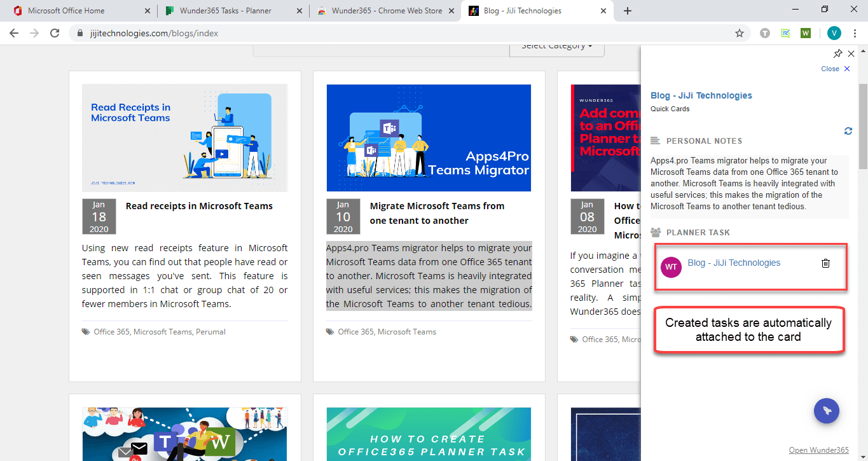Viewport: 868px width, 461px height.
Task: Click highlighted Apps4.pro excerpt text
Action: pyautogui.click(x=429, y=276)
